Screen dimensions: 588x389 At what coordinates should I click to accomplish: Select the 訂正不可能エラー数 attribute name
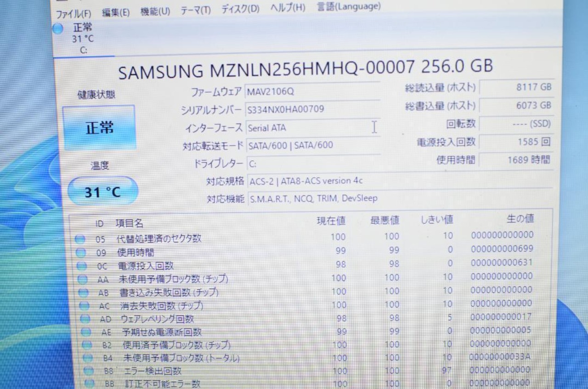pos(163,383)
